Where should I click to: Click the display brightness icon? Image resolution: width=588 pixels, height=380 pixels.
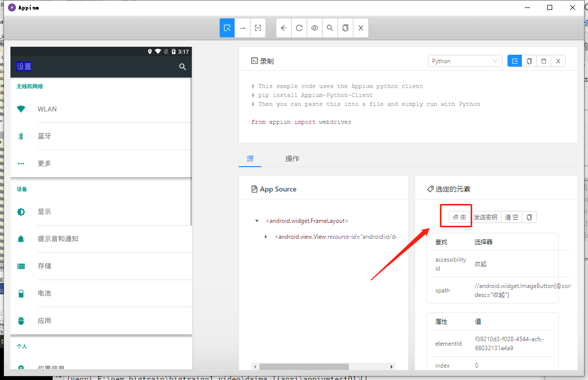[21, 211]
